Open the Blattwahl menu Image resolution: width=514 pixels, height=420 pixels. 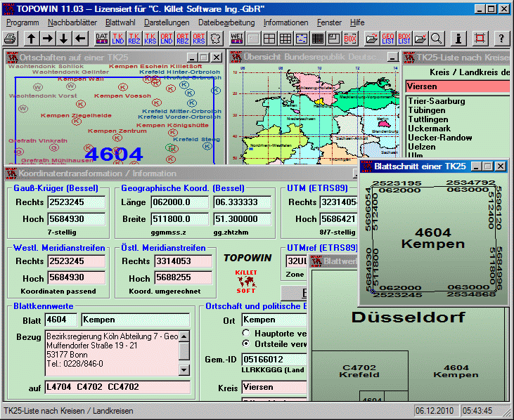pyautogui.click(x=120, y=22)
